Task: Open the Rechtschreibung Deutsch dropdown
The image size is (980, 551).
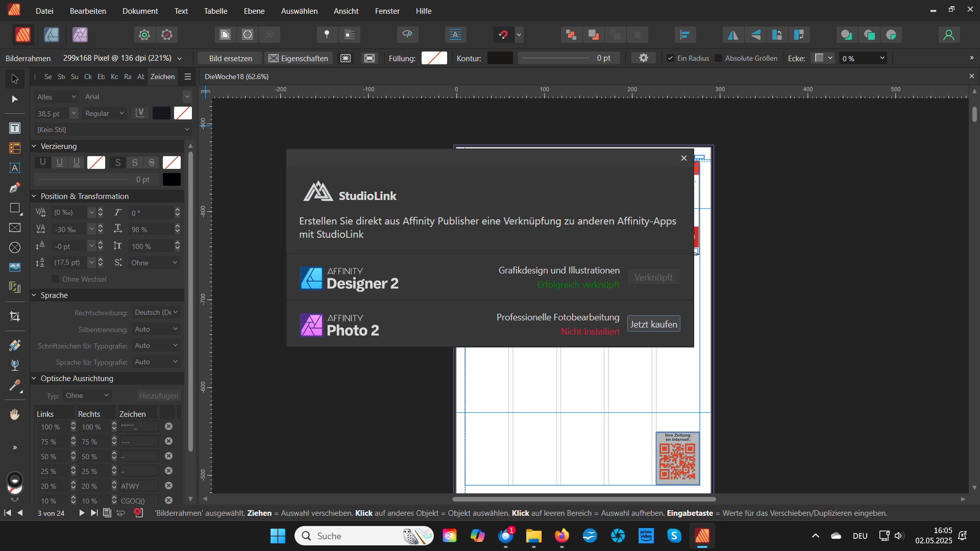Action: pos(156,312)
